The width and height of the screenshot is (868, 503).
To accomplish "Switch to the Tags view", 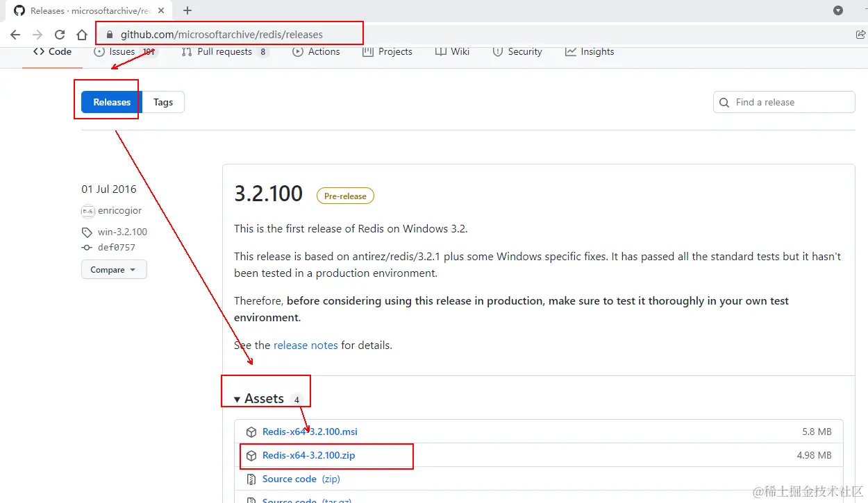I will pos(163,102).
